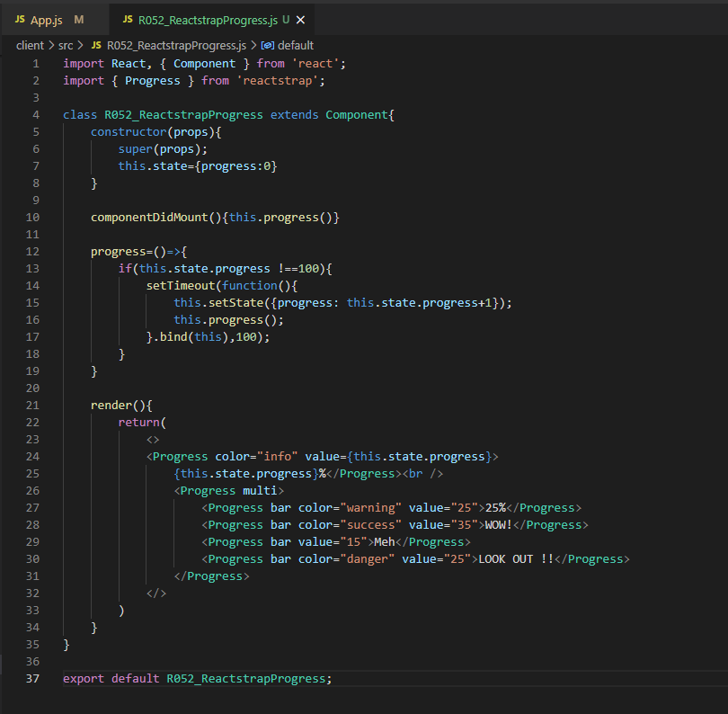
Task: Open the 'client' breadcrumb folder
Action: pos(30,46)
